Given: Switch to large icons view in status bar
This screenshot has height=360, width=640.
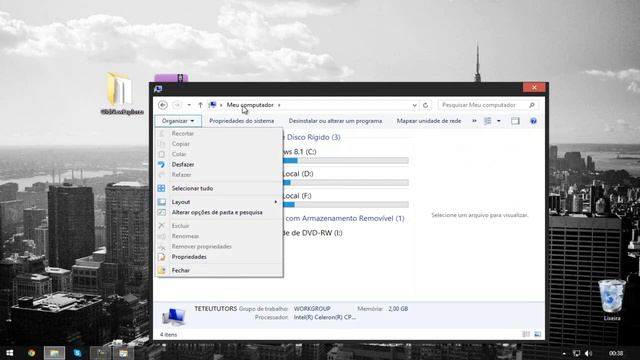Looking at the screenshot, I should coord(538,334).
